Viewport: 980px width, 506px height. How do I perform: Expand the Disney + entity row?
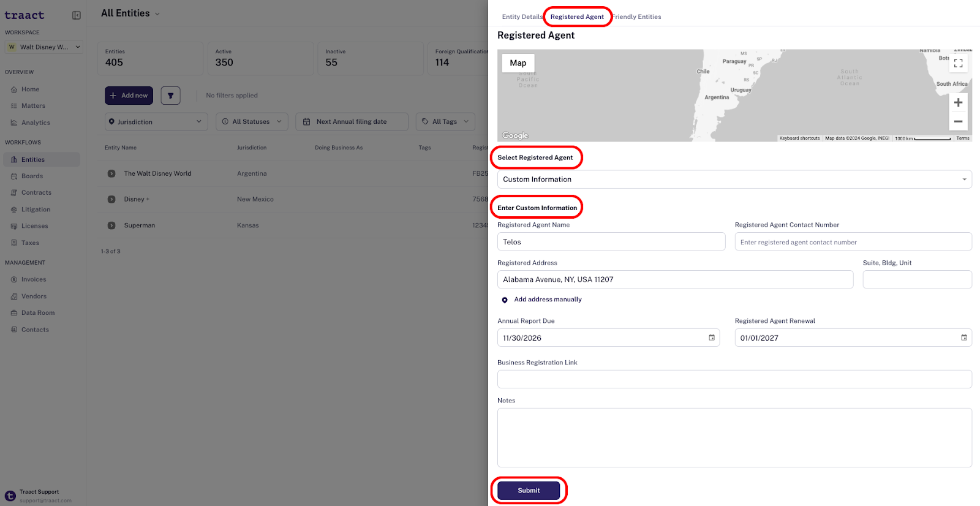pos(111,200)
